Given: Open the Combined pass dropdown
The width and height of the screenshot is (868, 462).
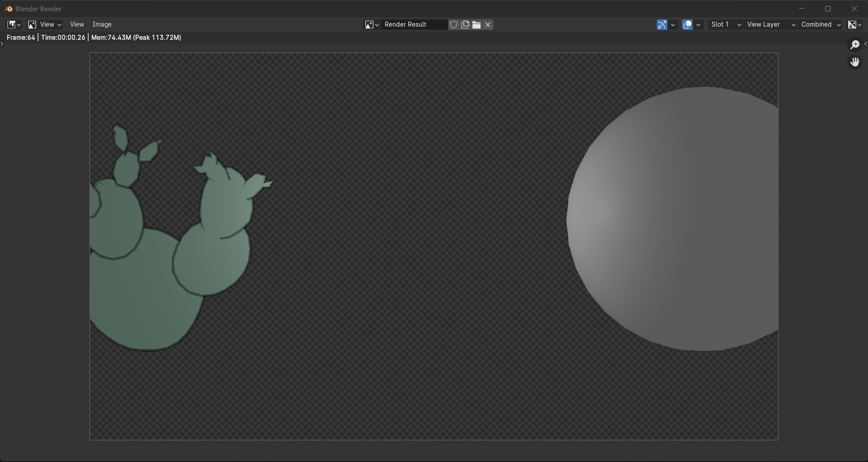Looking at the screenshot, I should (821, 24).
